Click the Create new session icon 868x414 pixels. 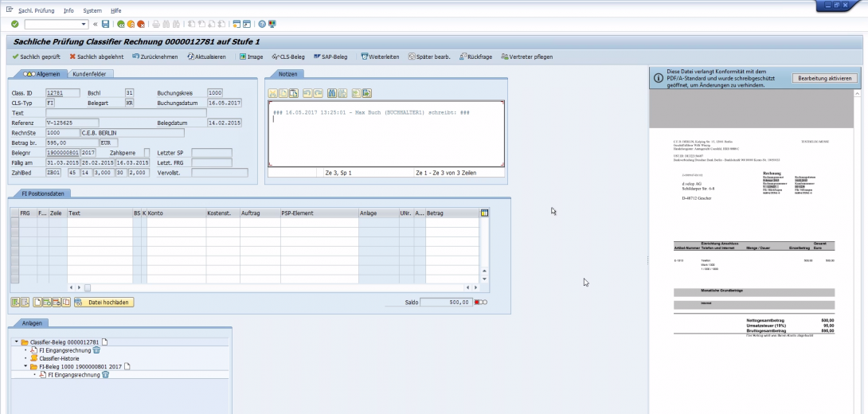pos(237,25)
